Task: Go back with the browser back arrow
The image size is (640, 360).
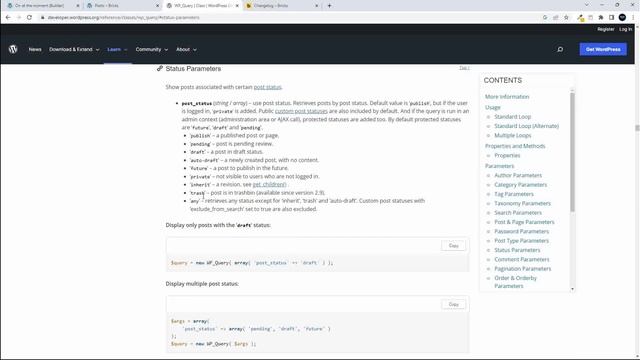Action: (8, 18)
